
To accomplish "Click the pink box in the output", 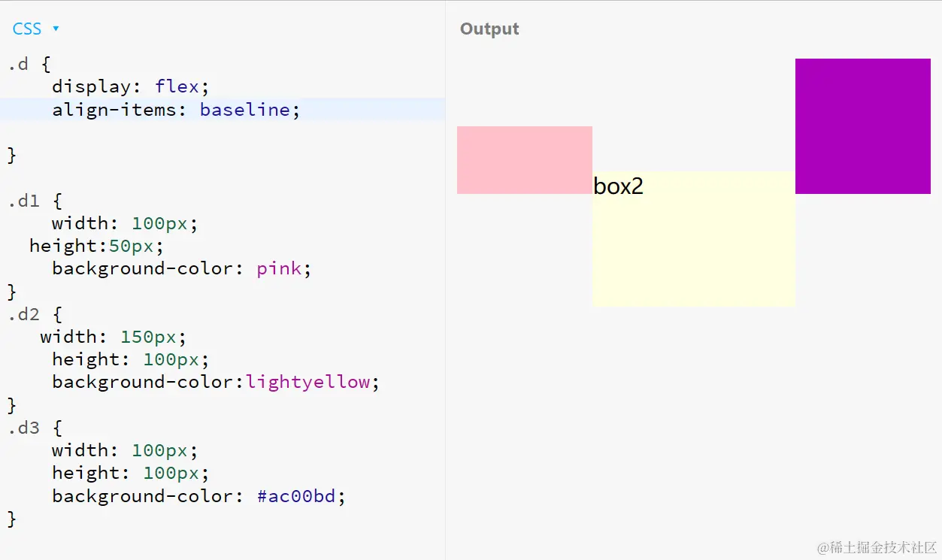I will click(x=525, y=160).
